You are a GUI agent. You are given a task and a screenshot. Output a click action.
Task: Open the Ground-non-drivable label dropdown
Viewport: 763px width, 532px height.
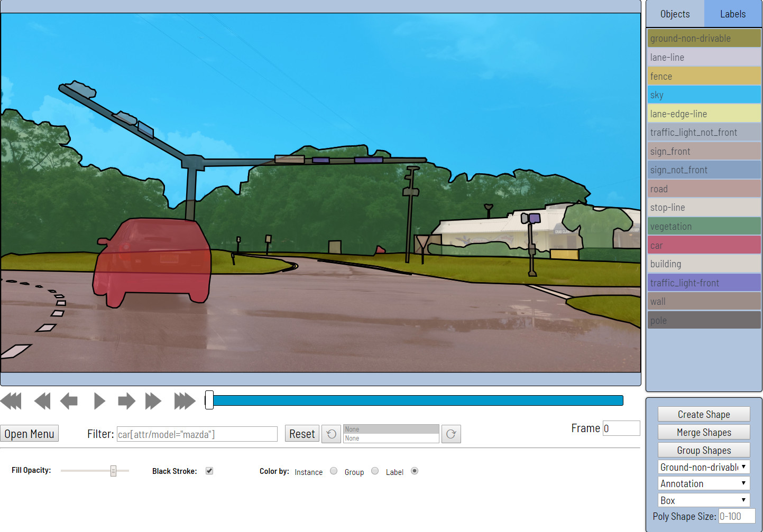704,466
